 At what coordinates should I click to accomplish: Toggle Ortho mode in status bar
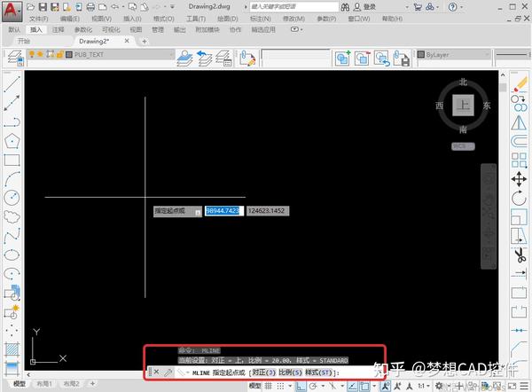301,386
